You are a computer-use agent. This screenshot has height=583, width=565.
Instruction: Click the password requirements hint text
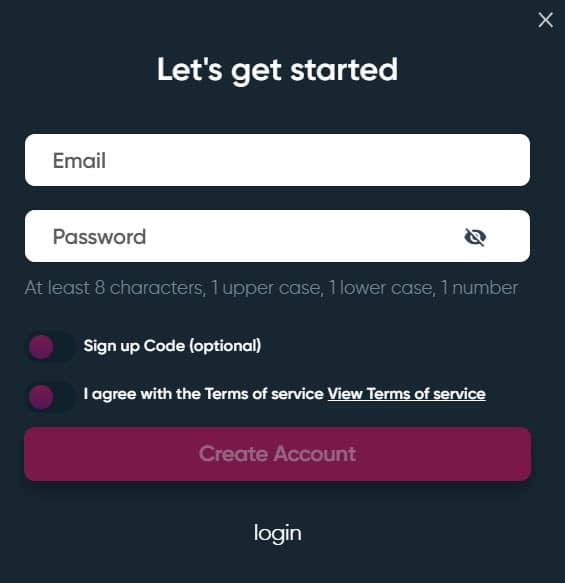click(271, 288)
